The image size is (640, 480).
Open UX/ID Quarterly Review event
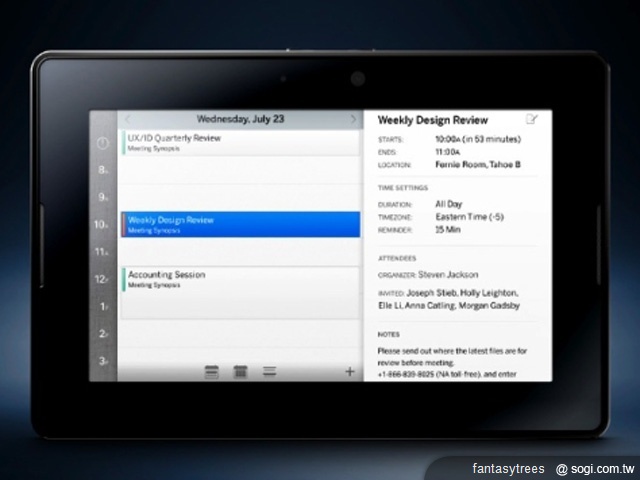coord(240,143)
